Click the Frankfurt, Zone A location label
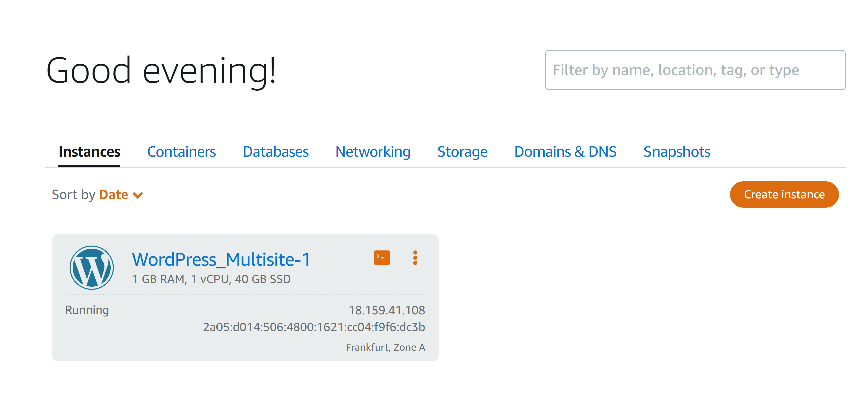Image resolution: width=868 pixels, height=414 pixels. [385, 347]
